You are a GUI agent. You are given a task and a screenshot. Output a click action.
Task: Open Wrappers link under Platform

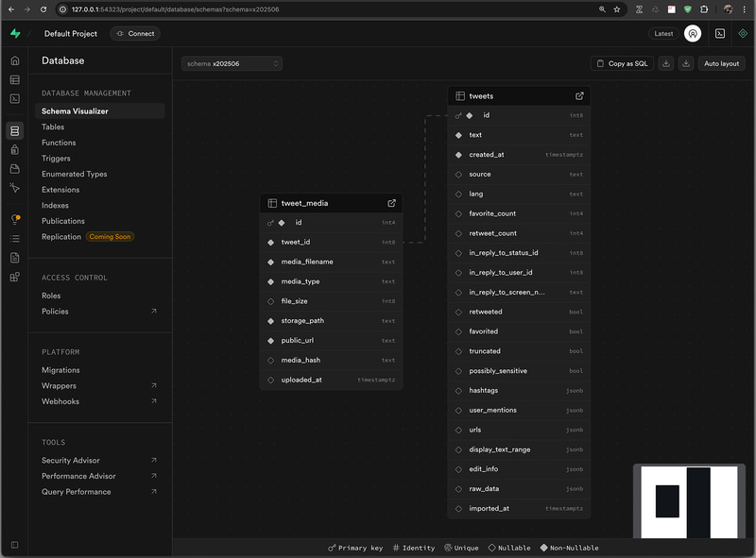pos(59,386)
